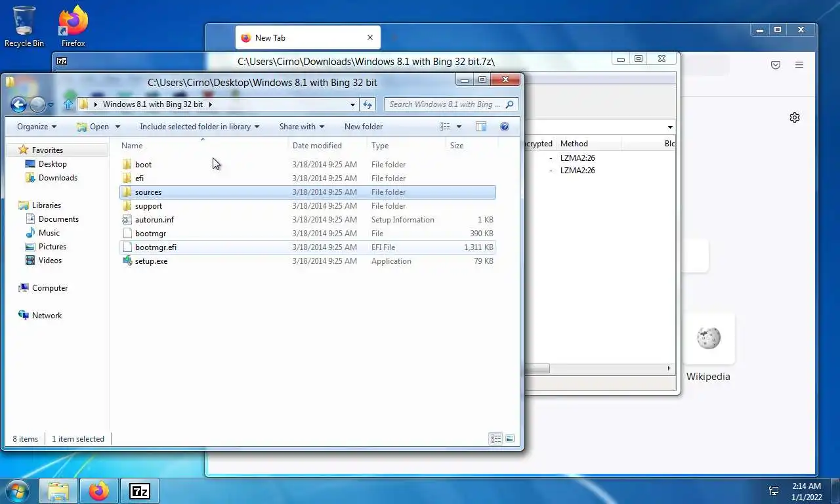Select the efi folder icon
Screen dimensions: 840x504
click(x=127, y=178)
